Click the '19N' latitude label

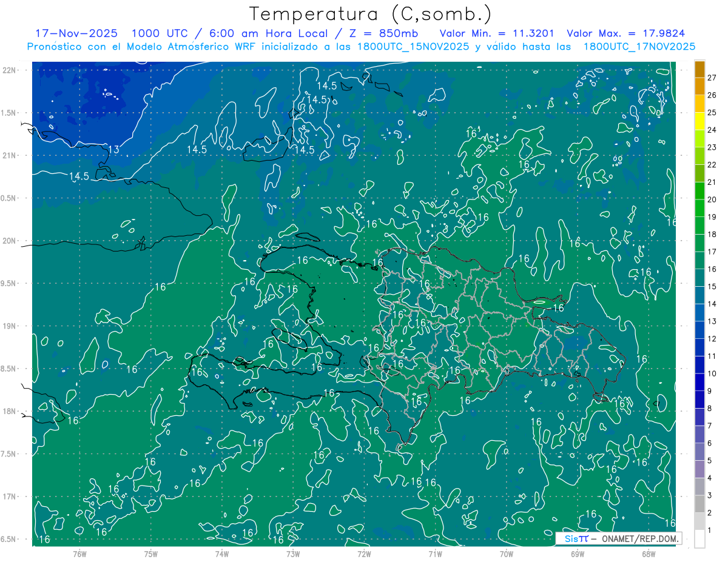[x=10, y=326]
